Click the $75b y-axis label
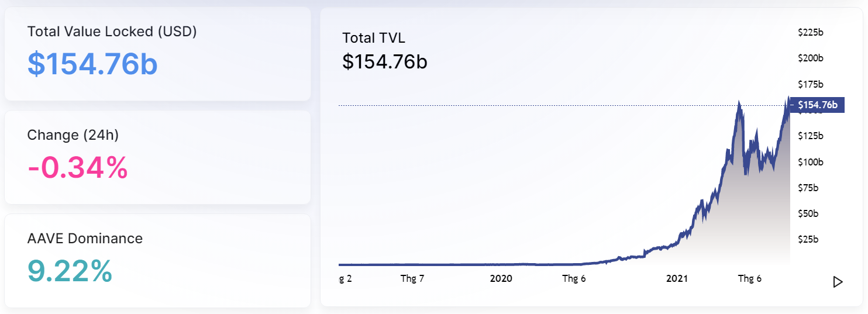Screen dimensions: 868x314 [809, 188]
